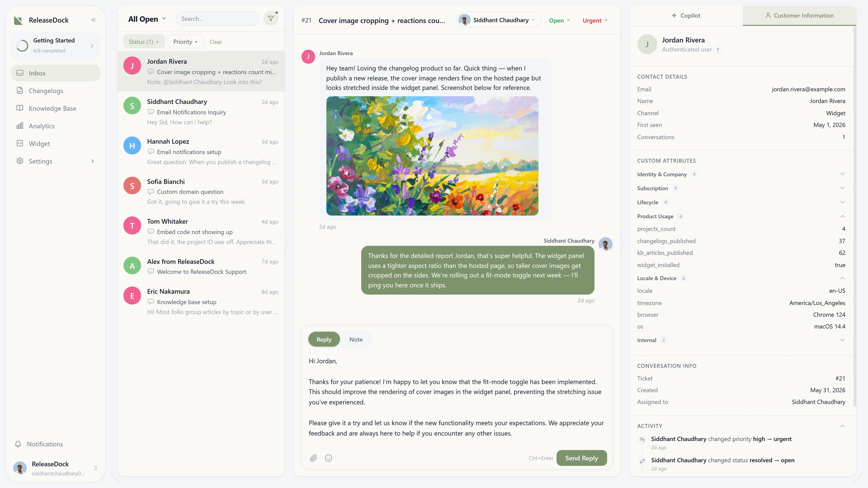This screenshot has height=488, width=868.
Task: Collapse the Activity section
Action: pyautogui.click(x=842, y=426)
